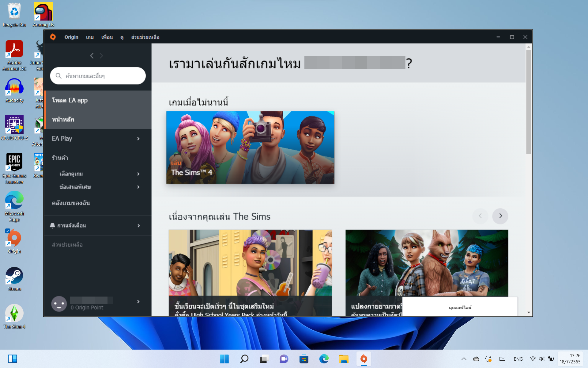Screen dimensions: 588x368
Task: Click the previous carousel arrow beside The Sims section
Action: click(x=480, y=216)
